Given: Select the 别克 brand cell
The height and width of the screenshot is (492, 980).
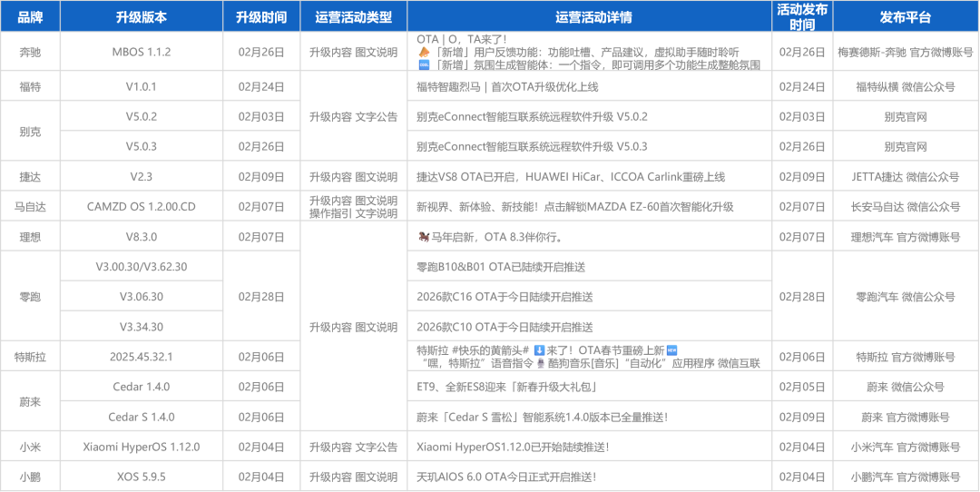Looking at the screenshot, I should click(x=30, y=132).
